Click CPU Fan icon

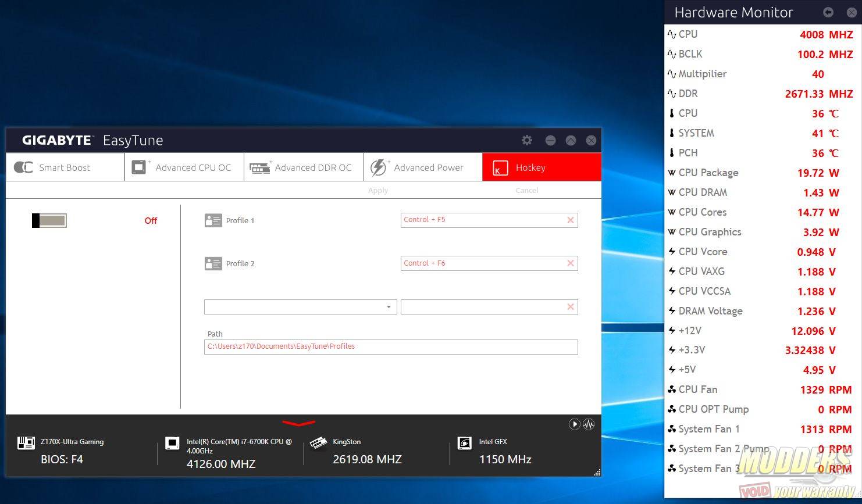(672, 389)
